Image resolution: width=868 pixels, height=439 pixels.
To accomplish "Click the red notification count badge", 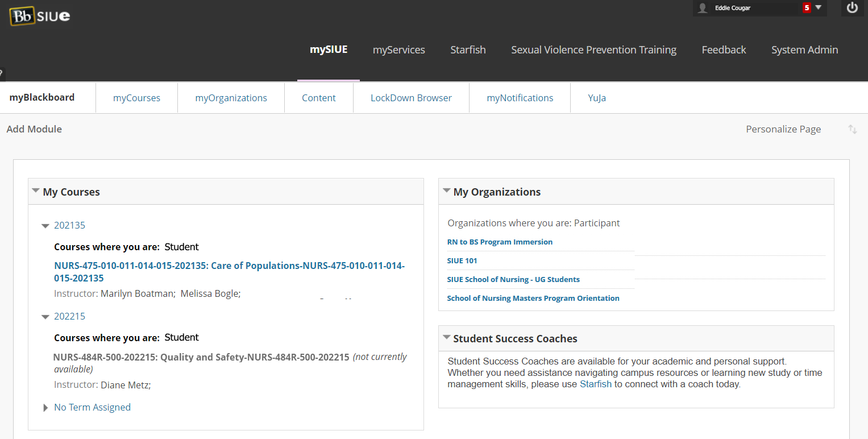I will tap(806, 8).
